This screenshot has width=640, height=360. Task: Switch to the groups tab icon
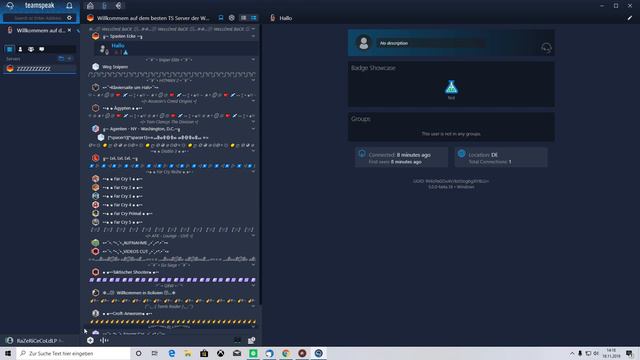(x=31, y=49)
